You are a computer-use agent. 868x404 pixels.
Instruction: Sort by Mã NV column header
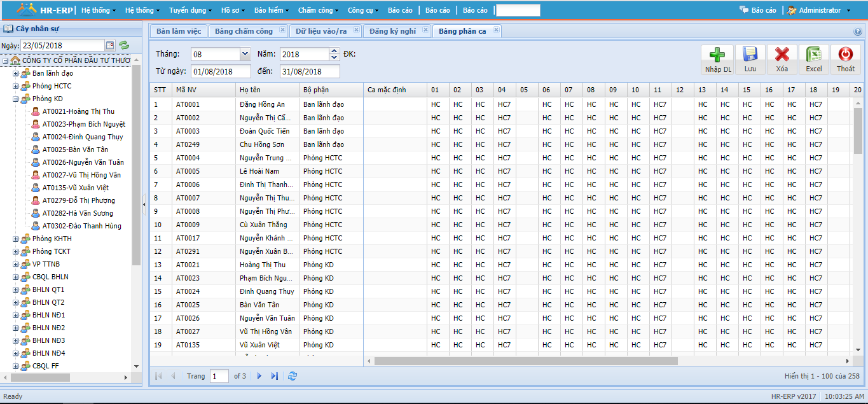tap(203, 90)
